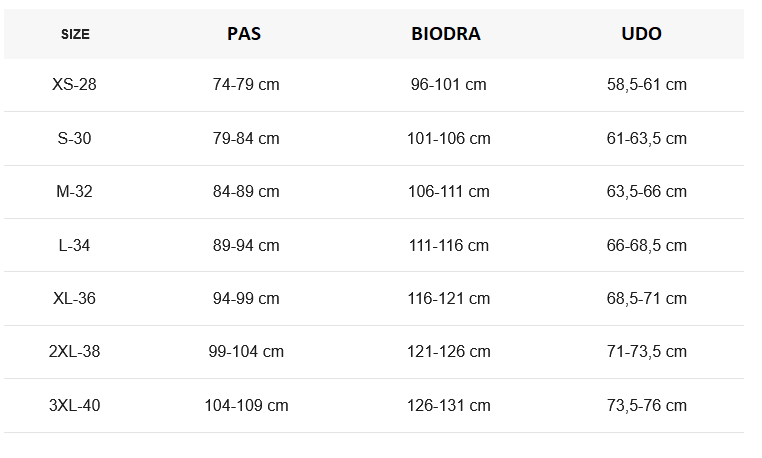The height and width of the screenshot is (458, 762).
Task: Select the XL-36 size cell
Action: pos(74,299)
